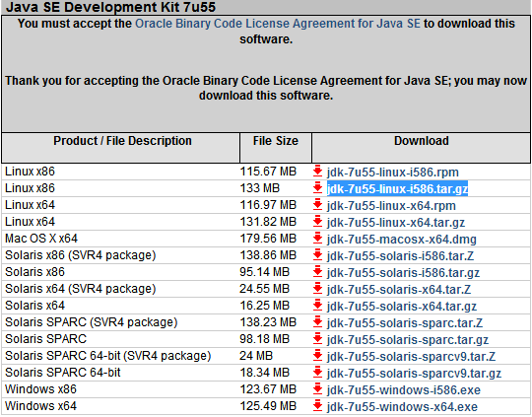The width and height of the screenshot is (532, 417).
Task: Download jdk-7u55-solaris-x64.tar.gz link
Action: click(x=402, y=307)
